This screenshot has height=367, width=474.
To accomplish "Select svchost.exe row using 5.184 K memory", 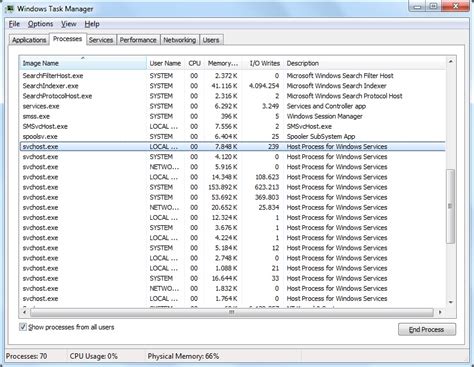I will click(233, 248).
